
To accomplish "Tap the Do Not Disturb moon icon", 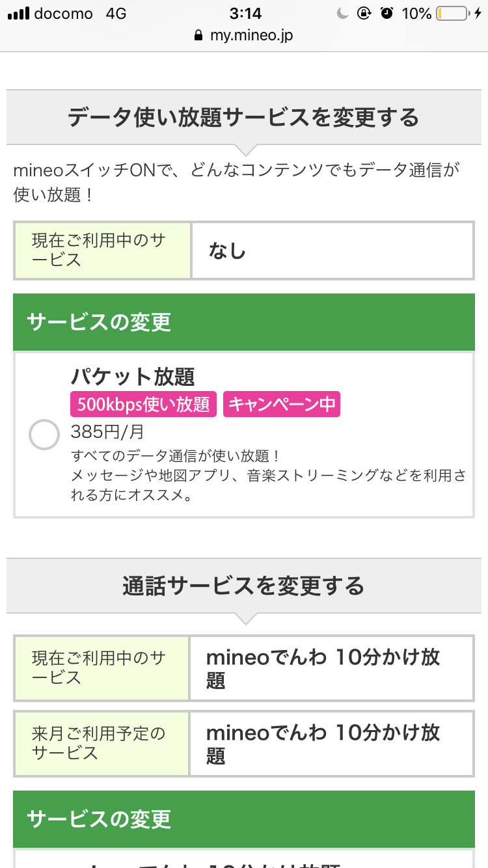I will tap(343, 14).
